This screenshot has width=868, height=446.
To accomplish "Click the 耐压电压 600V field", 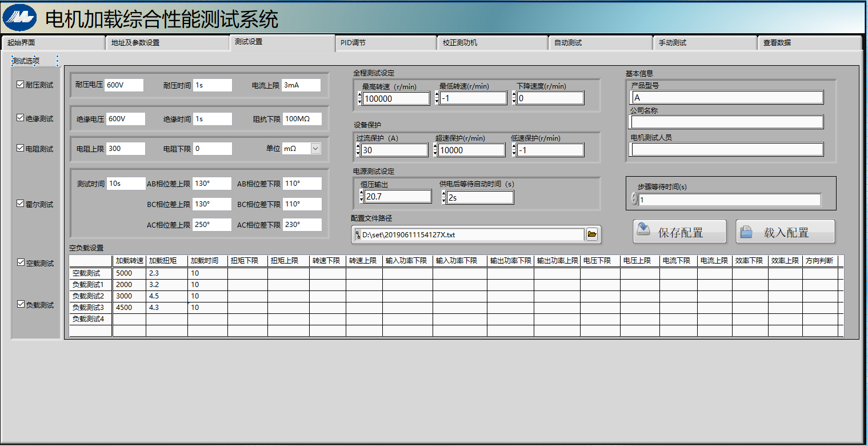I will (125, 85).
